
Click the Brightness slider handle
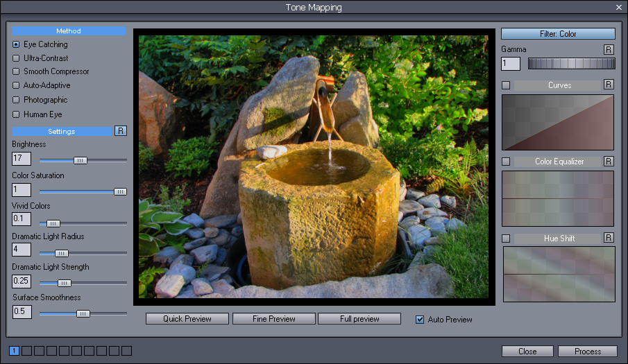(80, 160)
